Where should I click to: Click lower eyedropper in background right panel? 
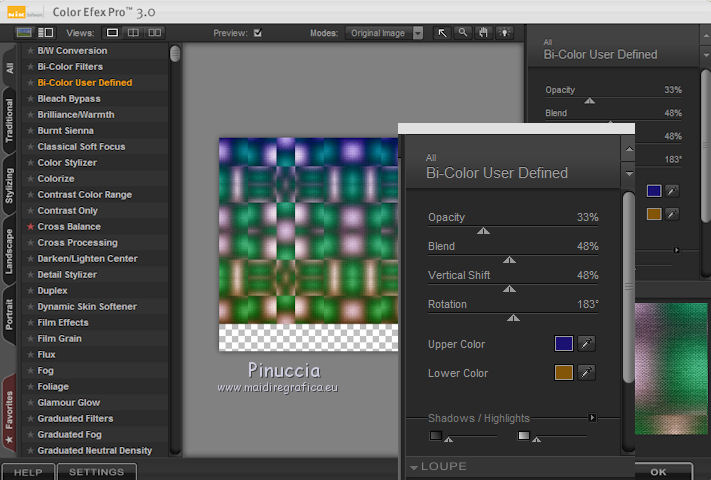point(672,214)
